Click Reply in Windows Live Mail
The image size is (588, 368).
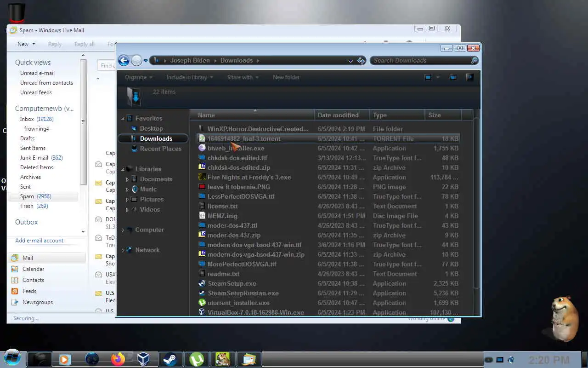click(55, 44)
